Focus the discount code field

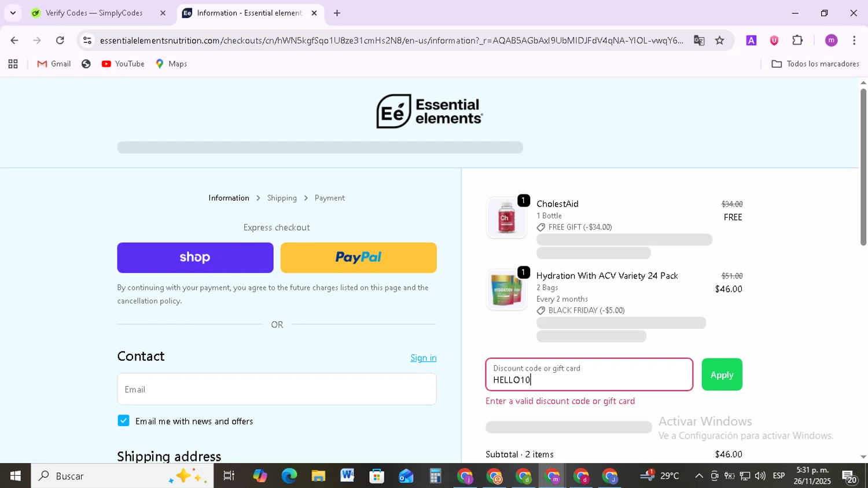(589, 375)
